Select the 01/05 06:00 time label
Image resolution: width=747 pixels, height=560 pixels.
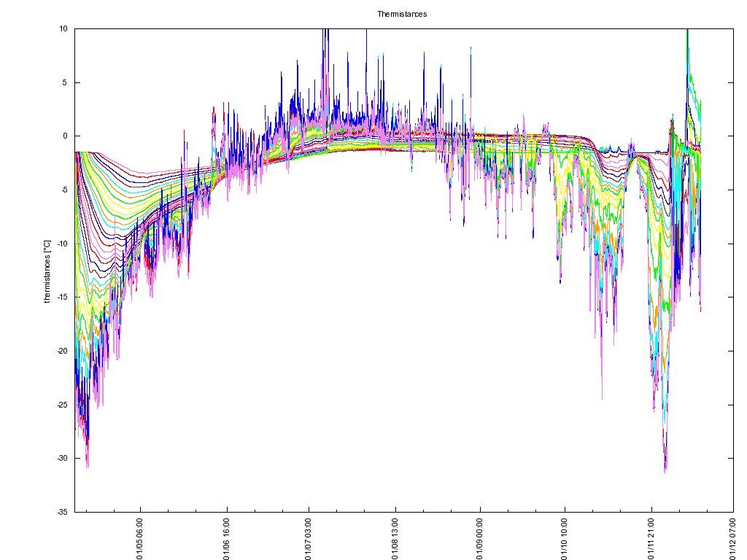[140, 538]
